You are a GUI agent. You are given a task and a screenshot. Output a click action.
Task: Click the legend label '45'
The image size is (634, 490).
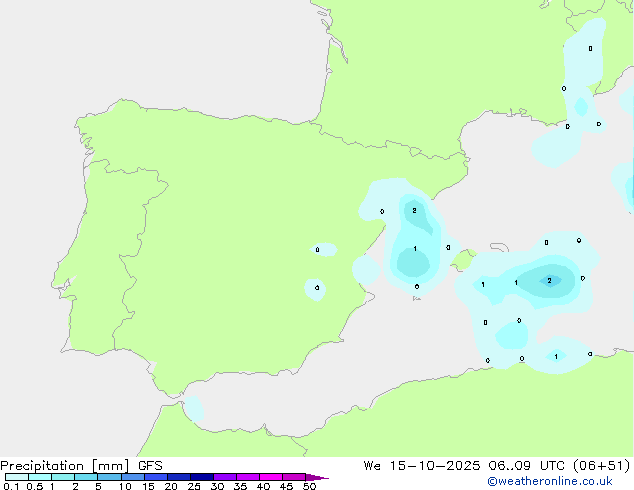coord(286,486)
